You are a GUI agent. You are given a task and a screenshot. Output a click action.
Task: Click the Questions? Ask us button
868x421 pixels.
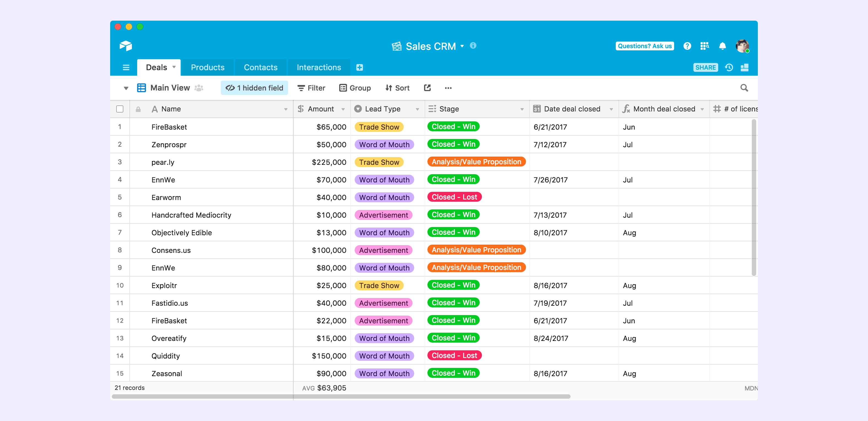click(x=644, y=46)
